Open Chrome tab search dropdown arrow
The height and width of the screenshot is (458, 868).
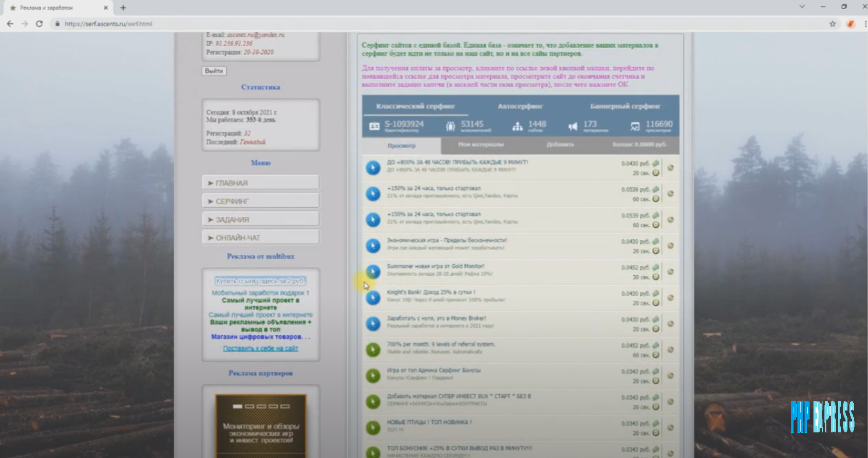click(x=802, y=6)
